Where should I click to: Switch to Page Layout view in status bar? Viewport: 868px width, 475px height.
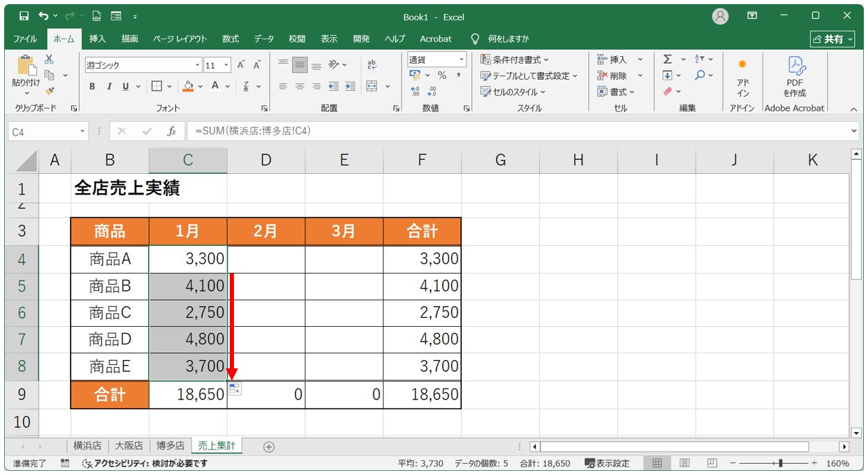(684, 463)
